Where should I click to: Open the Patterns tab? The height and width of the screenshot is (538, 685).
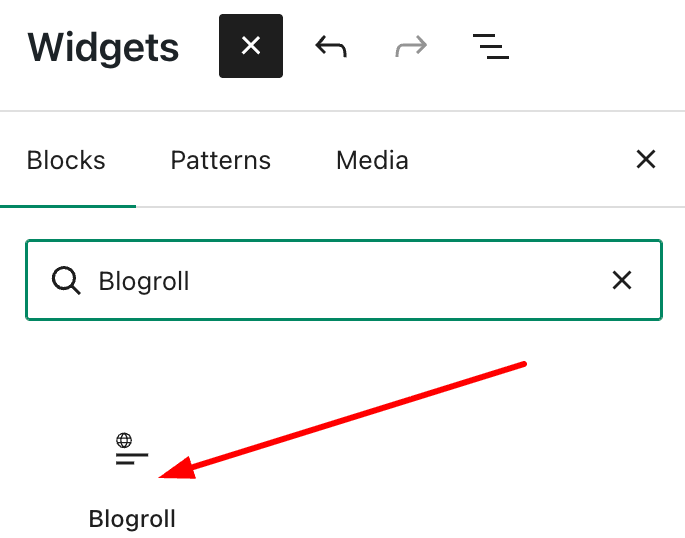(x=220, y=160)
